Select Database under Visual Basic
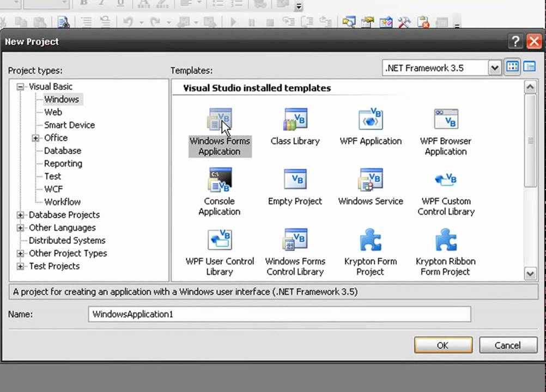The height and width of the screenshot is (392, 546). click(x=63, y=151)
